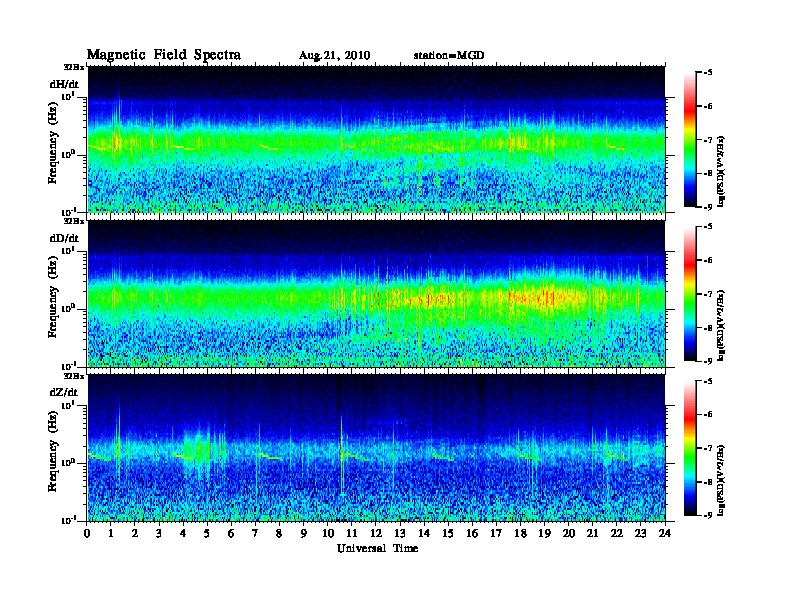This screenshot has height=612, width=792.
Task: Click hour "11" on the Universal Time axis
Action: (352, 534)
